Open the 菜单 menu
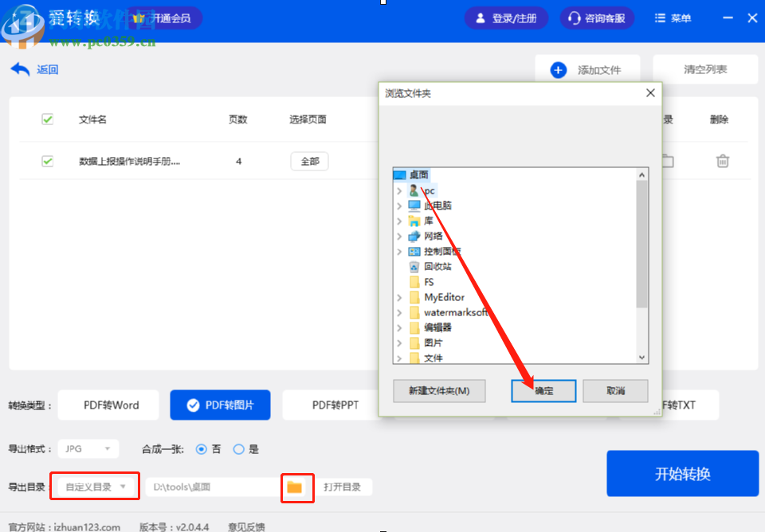The width and height of the screenshot is (765, 532). tap(672, 18)
